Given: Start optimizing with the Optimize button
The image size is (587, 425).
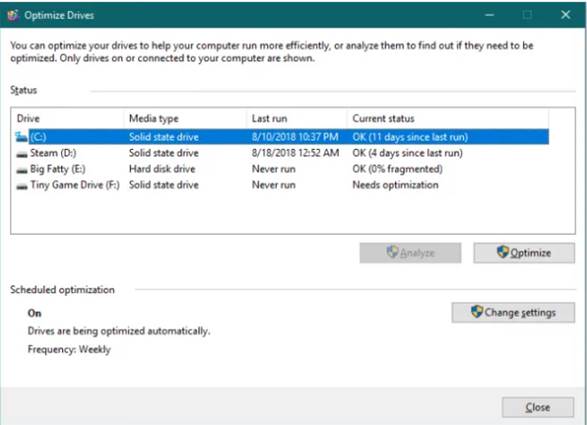Looking at the screenshot, I should coord(524,253).
